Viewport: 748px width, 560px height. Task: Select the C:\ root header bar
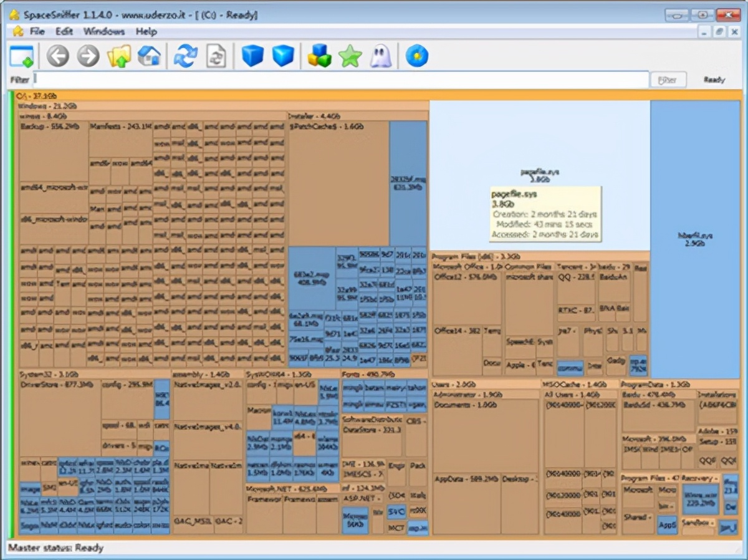[378, 96]
